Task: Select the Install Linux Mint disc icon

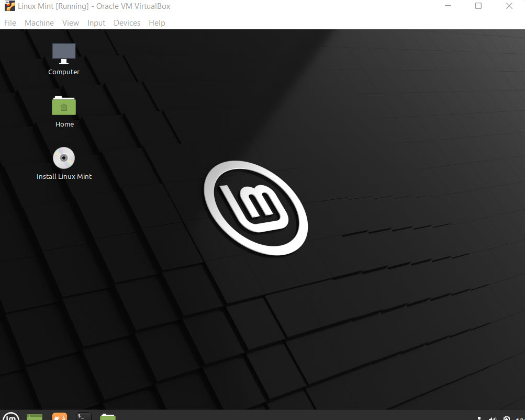Action: 64,158
